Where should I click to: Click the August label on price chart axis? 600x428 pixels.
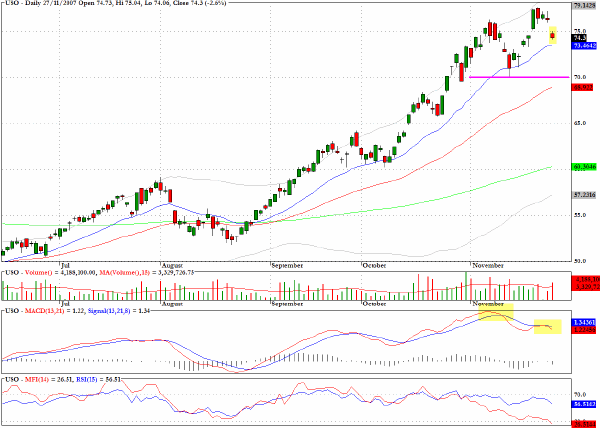[x=172, y=265]
